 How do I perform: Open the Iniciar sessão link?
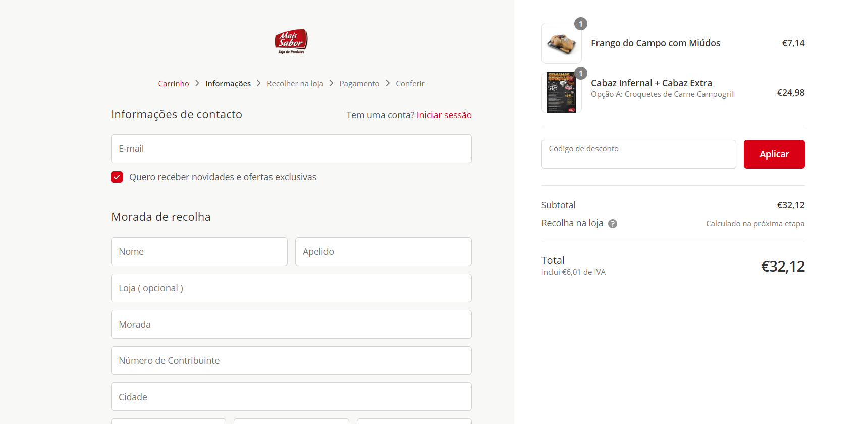[x=444, y=115]
